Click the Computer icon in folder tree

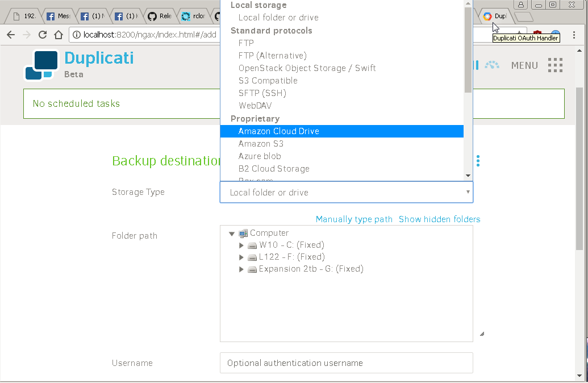pyautogui.click(x=243, y=234)
